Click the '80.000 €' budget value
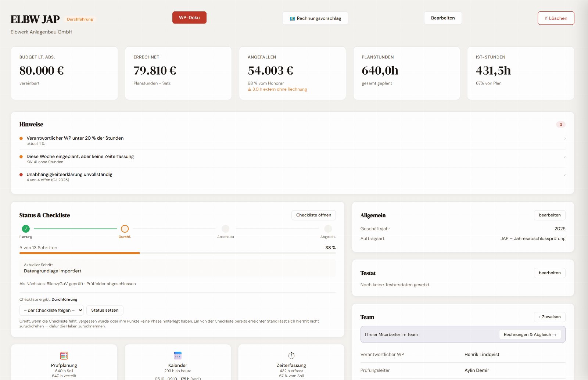The height and width of the screenshot is (380, 588). [x=42, y=70]
